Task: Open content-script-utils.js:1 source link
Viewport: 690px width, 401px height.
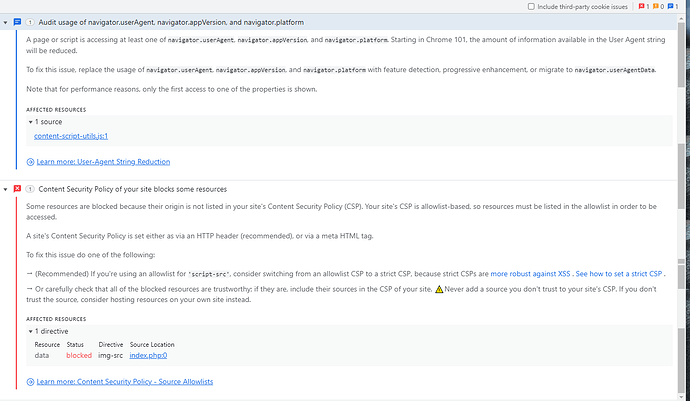Action: (x=71, y=136)
